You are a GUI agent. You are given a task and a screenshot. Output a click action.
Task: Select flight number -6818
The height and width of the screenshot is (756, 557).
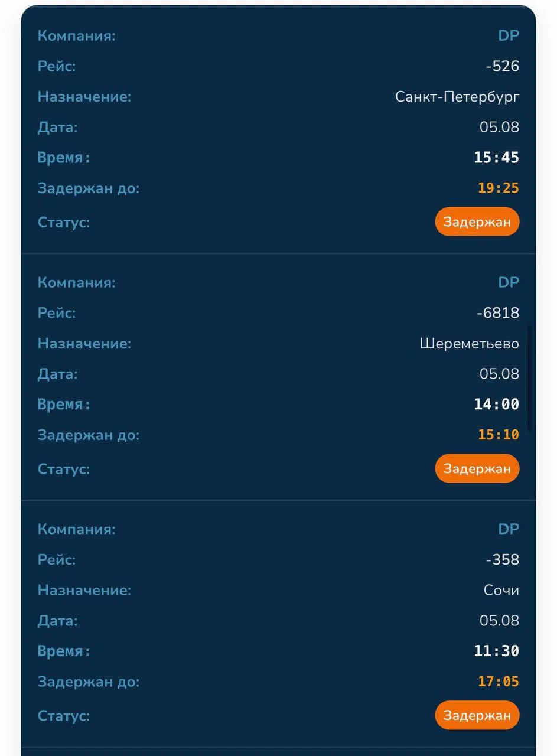tap(498, 313)
